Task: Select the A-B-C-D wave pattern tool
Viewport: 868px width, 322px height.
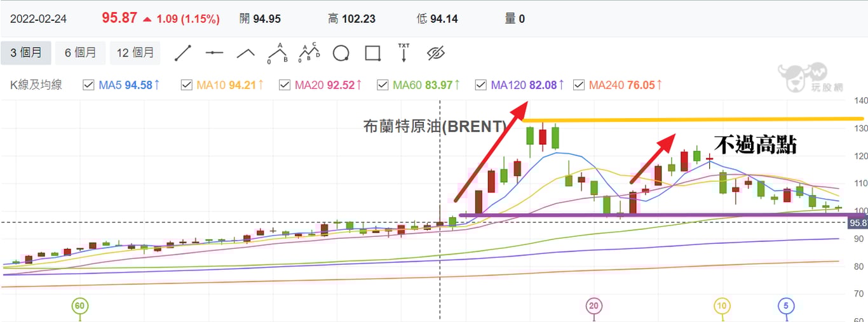Action: click(x=309, y=53)
